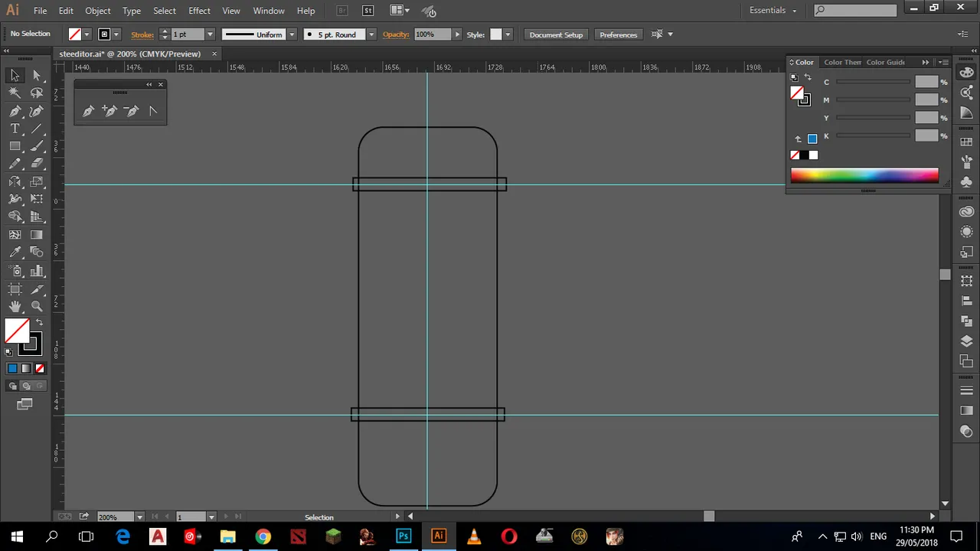Set None mode button under fill swatch
This screenshot has height=551, width=980.
point(40,368)
